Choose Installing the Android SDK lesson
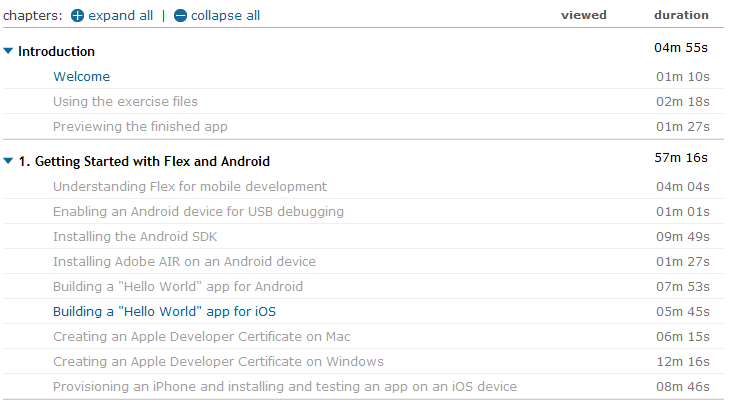The image size is (737, 401). [x=135, y=237]
